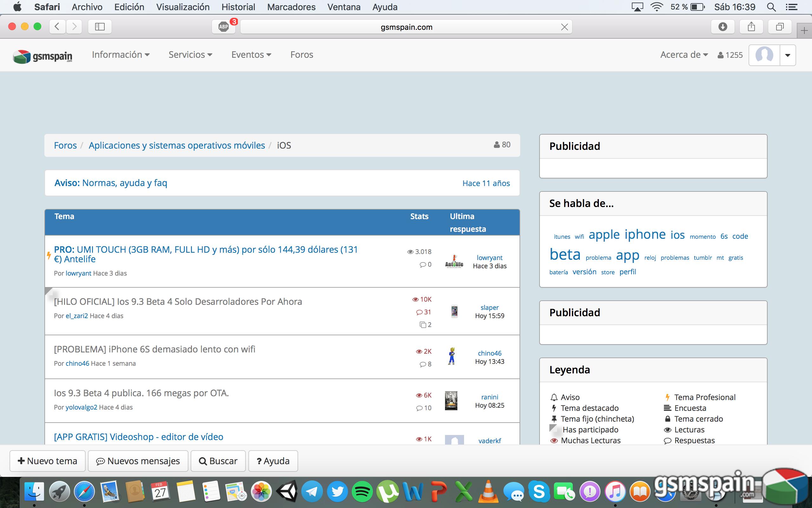Toggle the Safari sidebar button

point(100,27)
